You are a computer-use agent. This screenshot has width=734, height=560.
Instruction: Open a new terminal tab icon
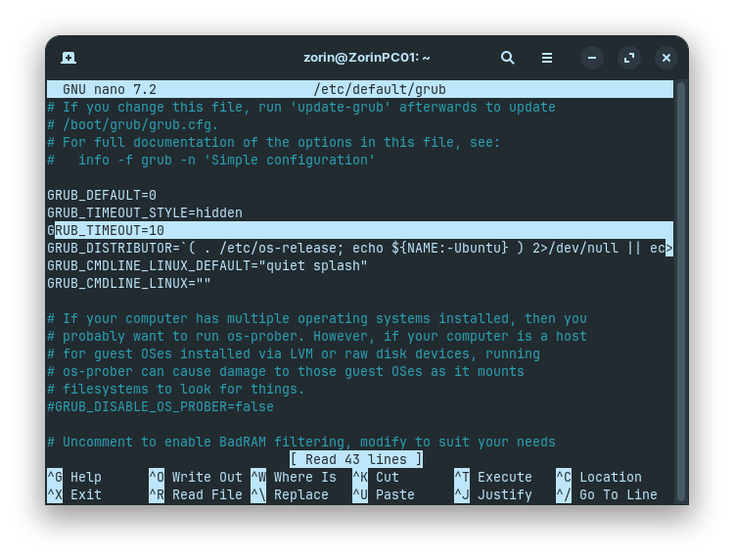click(69, 58)
